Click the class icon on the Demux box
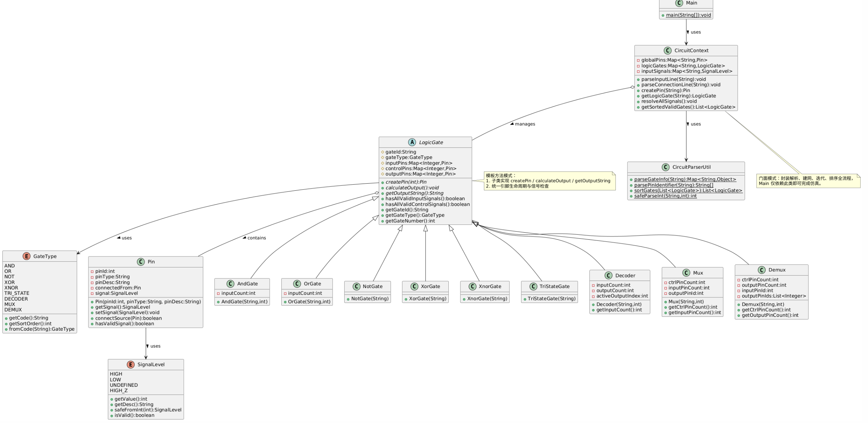Screen dimensions: 868x423 coord(761,270)
